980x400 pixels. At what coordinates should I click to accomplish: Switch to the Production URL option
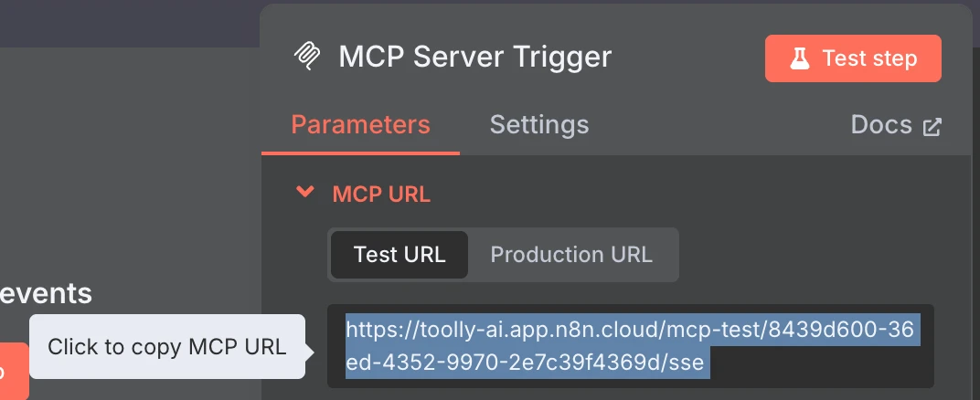coord(571,255)
